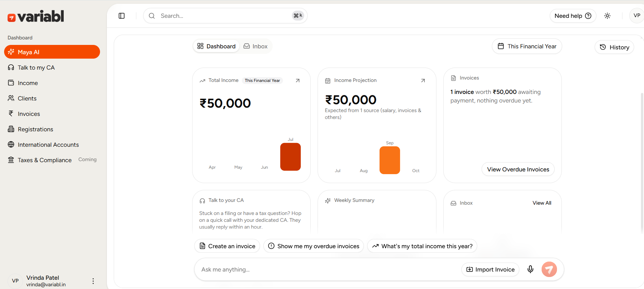Click the Sep bar in Income Projection chart
644x289 pixels.
click(390, 160)
